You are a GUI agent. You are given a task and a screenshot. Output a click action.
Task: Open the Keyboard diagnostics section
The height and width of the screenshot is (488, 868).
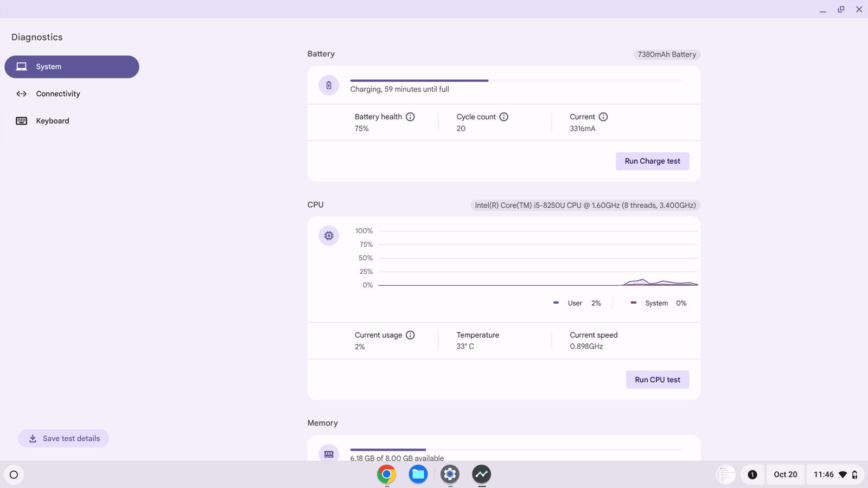click(x=52, y=121)
